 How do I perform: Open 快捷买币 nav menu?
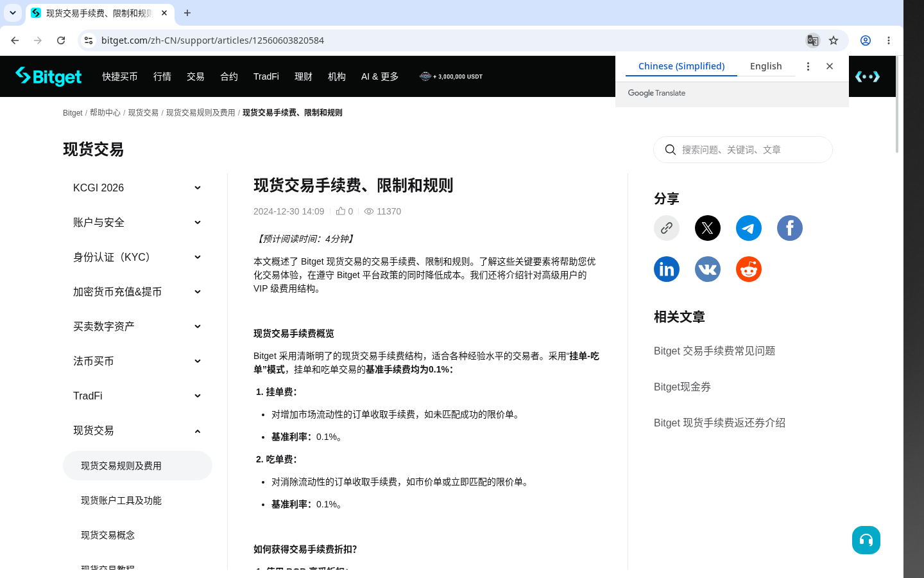pyautogui.click(x=120, y=76)
